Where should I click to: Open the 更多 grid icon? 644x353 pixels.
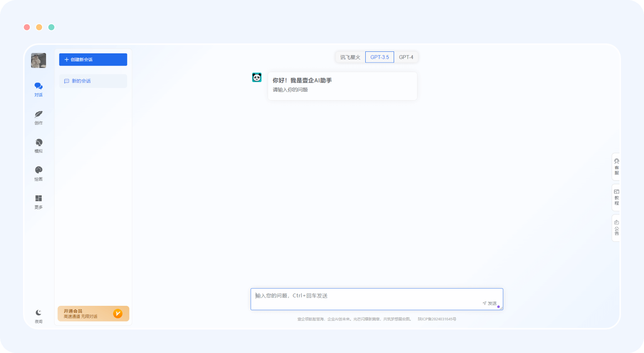point(38,198)
